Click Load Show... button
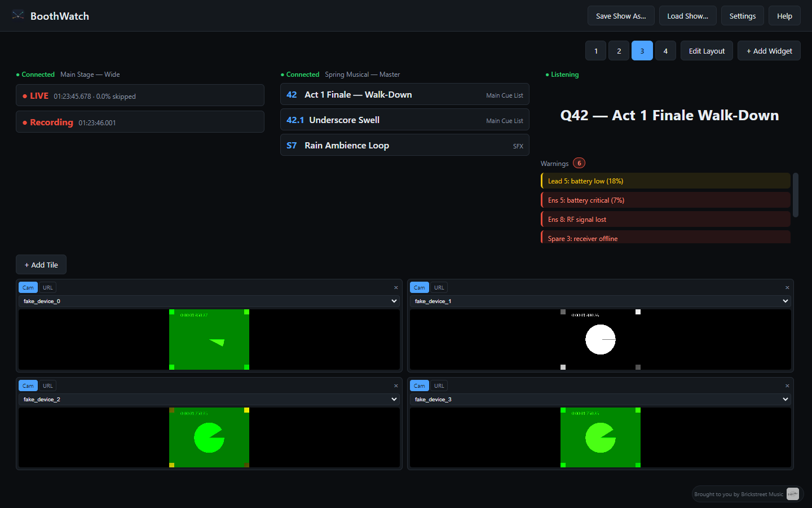This screenshot has width=812, height=508. [x=688, y=16]
